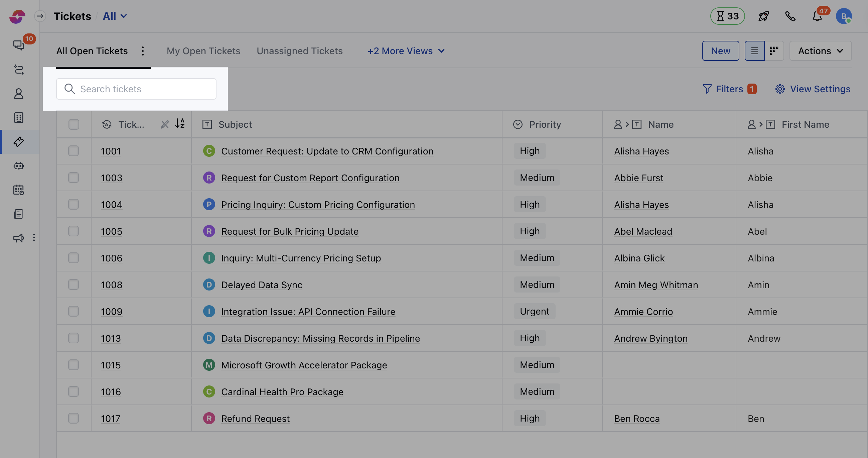Select the checkbox for ticket 1001
This screenshot has width=868, height=458.
[x=74, y=151]
